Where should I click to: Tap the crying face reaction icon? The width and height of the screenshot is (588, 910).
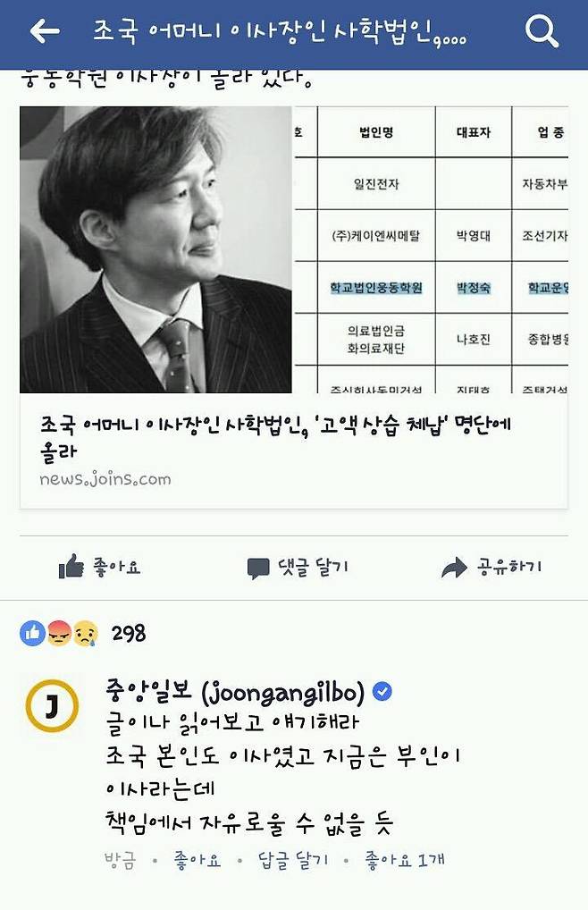tap(85, 633)
